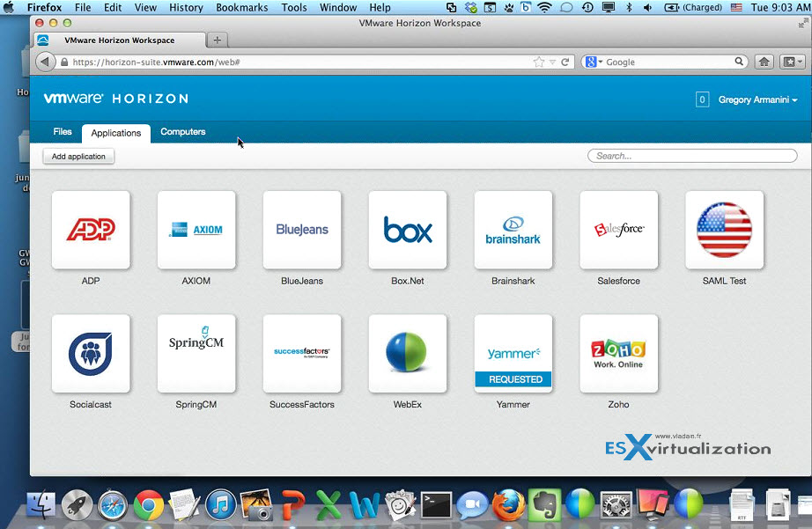Open the Apple menu

pos(8,7)
